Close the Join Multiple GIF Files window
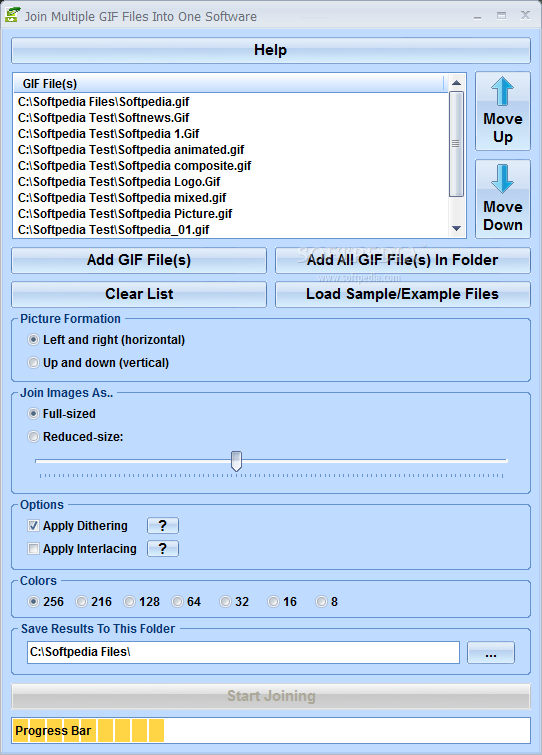Image resolution: width=542 pixels, height=755 pixels. click(x=525, y=15)
